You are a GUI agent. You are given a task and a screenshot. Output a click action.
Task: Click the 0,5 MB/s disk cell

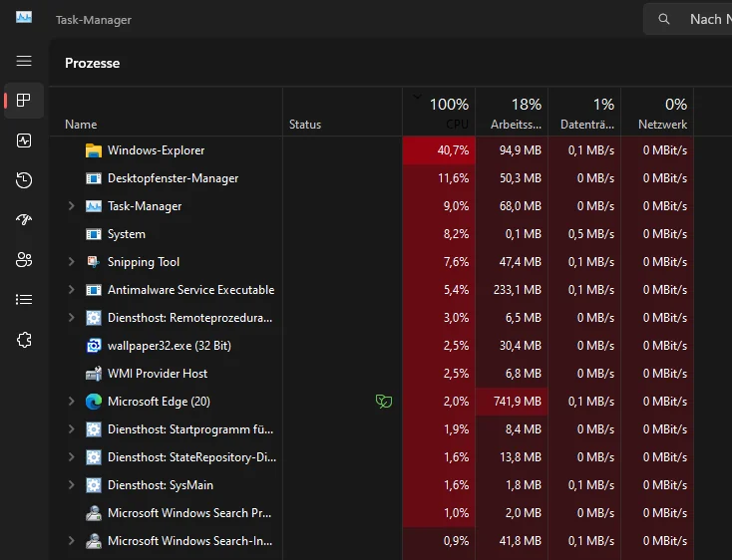(x=584, y=233)
